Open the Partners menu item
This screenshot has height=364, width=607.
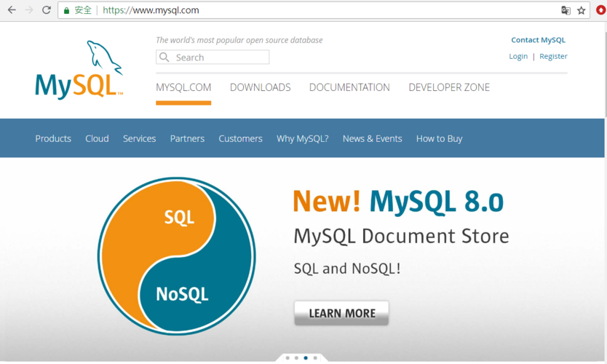[187, 138]
